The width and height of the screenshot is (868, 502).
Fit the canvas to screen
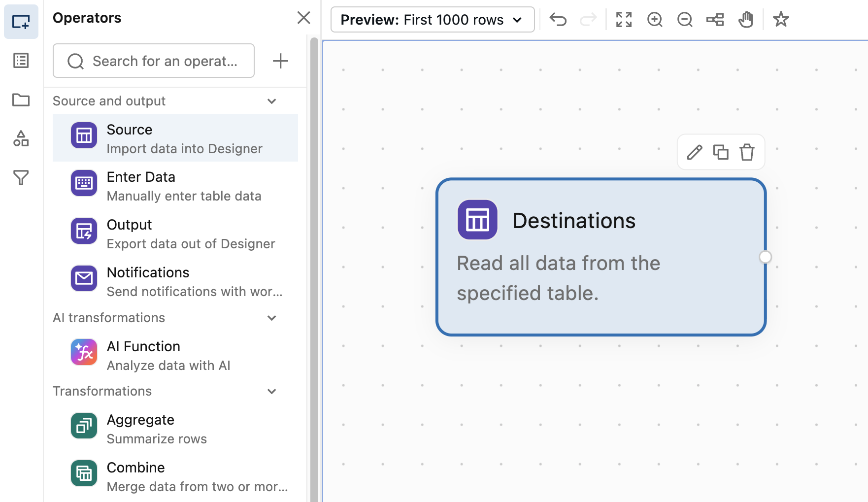(624, 20)
